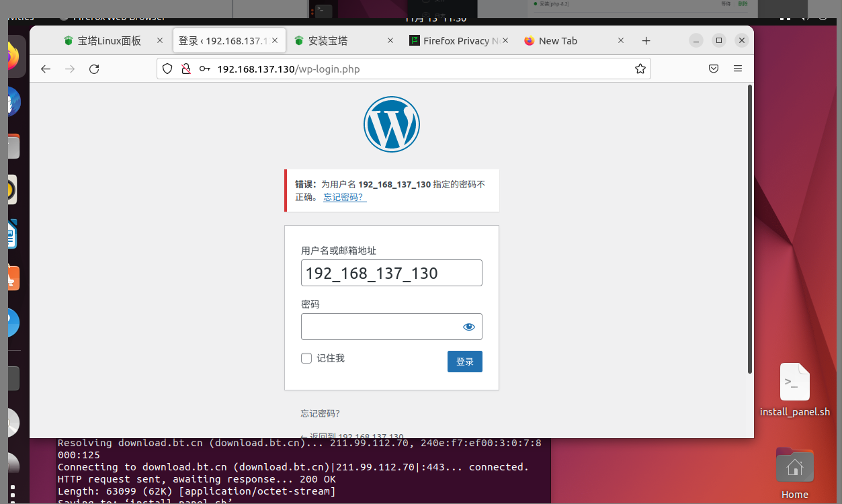
Task: Open the Firefox hamburger menu
Action: [738, 69]
